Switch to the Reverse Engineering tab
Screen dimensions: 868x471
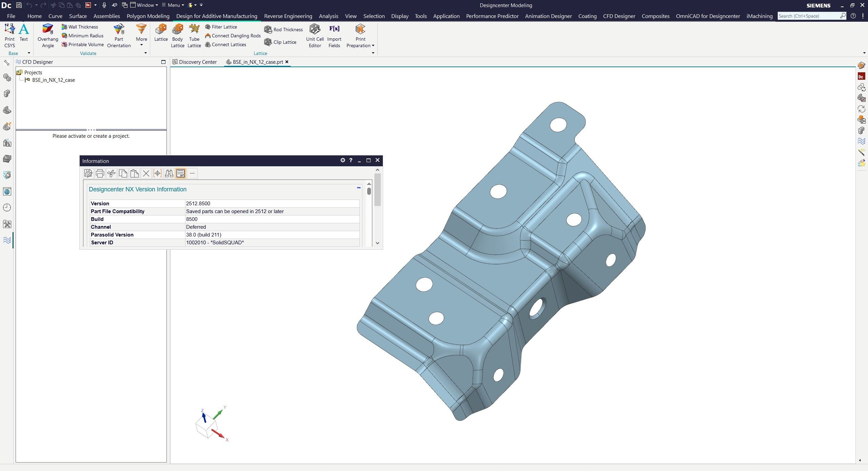[288, 16]
